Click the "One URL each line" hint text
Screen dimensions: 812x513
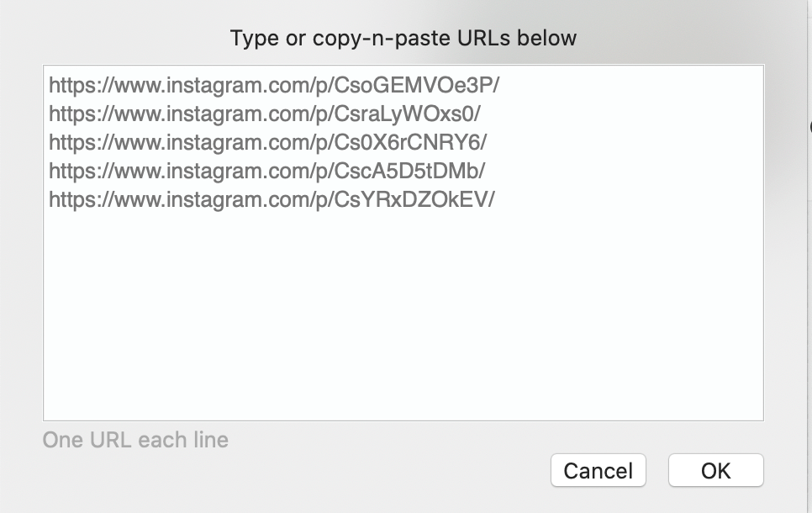(135, 440)
